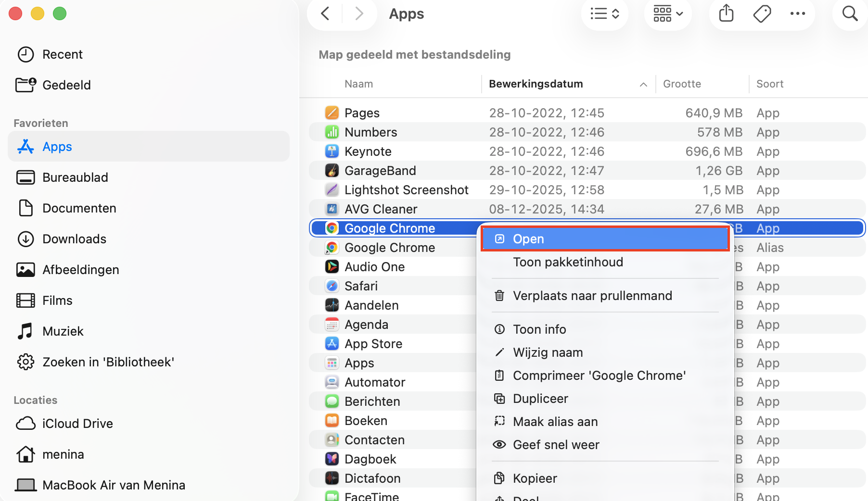Sort by the Naam column header

pos(358,84)
